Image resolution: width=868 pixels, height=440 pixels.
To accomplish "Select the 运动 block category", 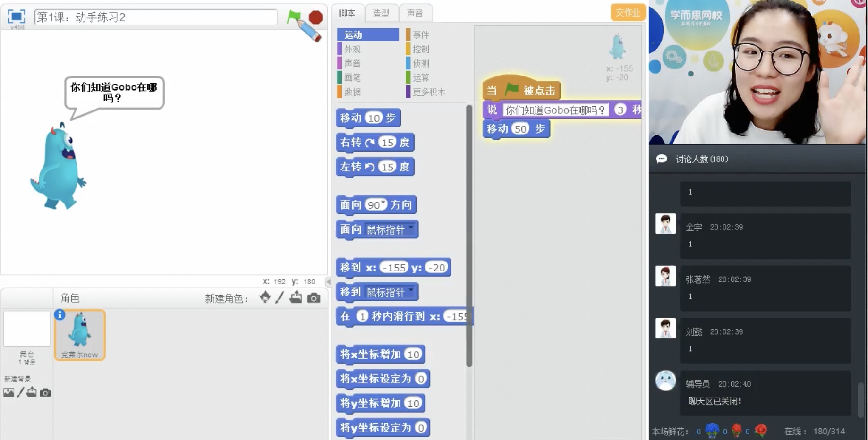I will [x=368, y=34].
